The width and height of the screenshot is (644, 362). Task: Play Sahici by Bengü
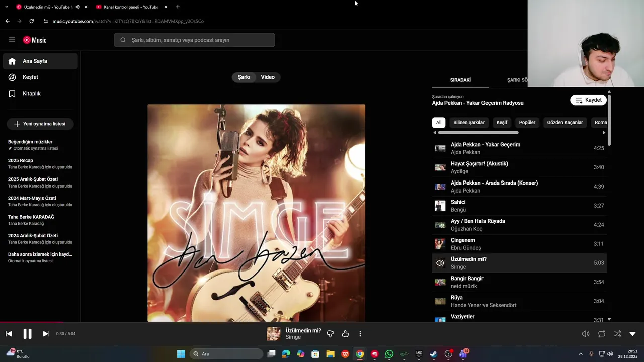[519, 206]
